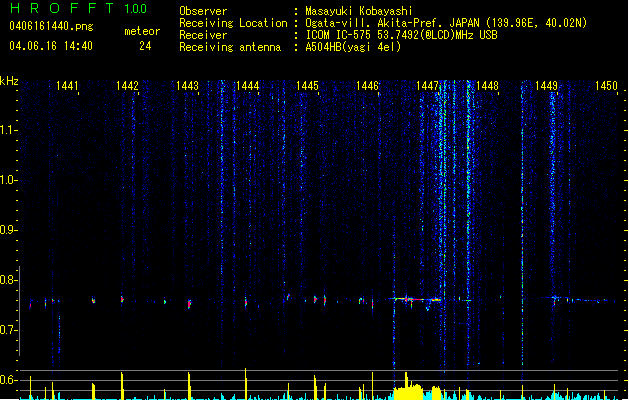Click the date stamp 04.06.16 14:40
Image resolution: width=629 pixels, height=400 pixels.
(51, 46)
